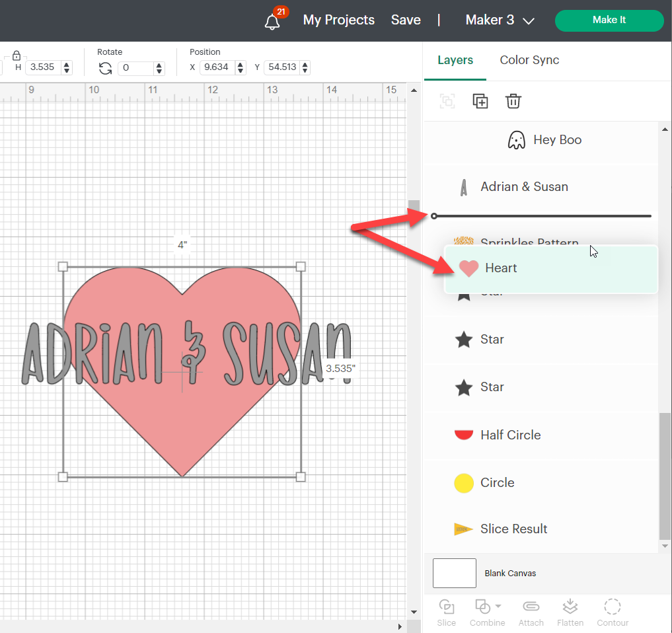
Task: Select the Half Circle layer
Action: click(510, 435)
